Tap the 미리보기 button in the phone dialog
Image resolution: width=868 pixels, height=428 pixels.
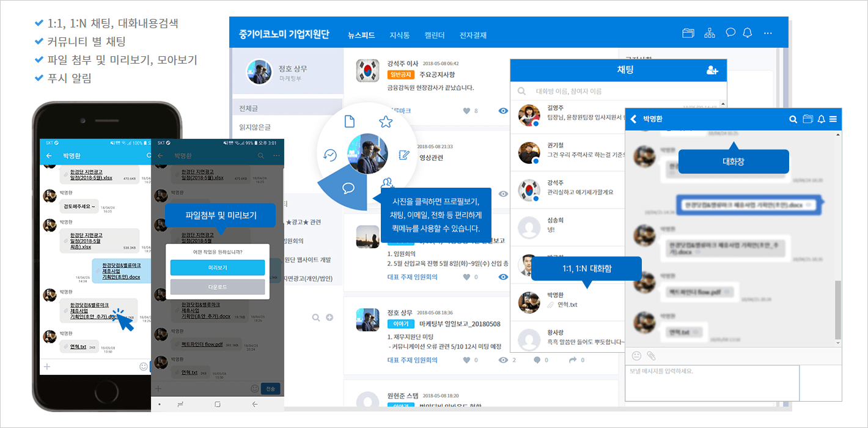coord(217,267)
